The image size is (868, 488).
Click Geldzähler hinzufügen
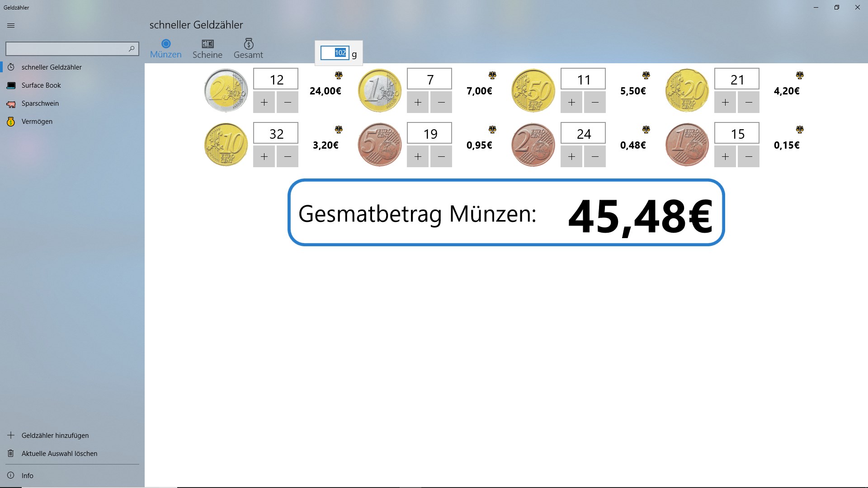click(55, 436)
